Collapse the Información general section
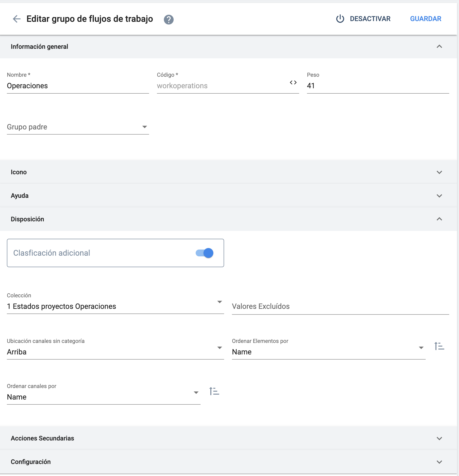 click(439, 47)
